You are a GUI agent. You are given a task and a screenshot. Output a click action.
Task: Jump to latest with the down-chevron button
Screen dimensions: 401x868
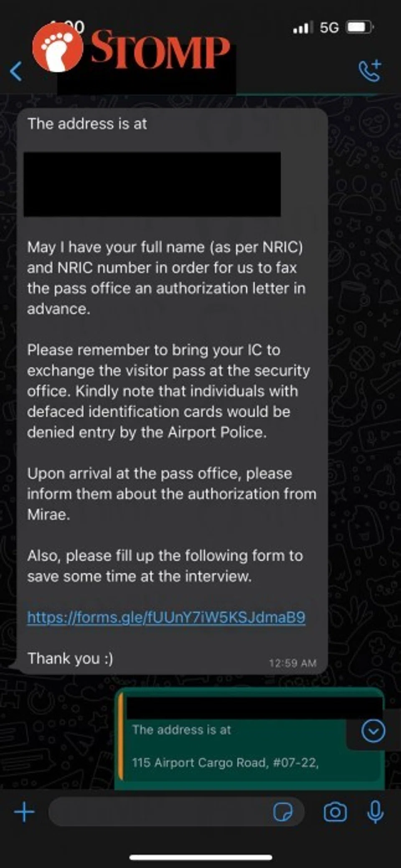tap(373, 731)
